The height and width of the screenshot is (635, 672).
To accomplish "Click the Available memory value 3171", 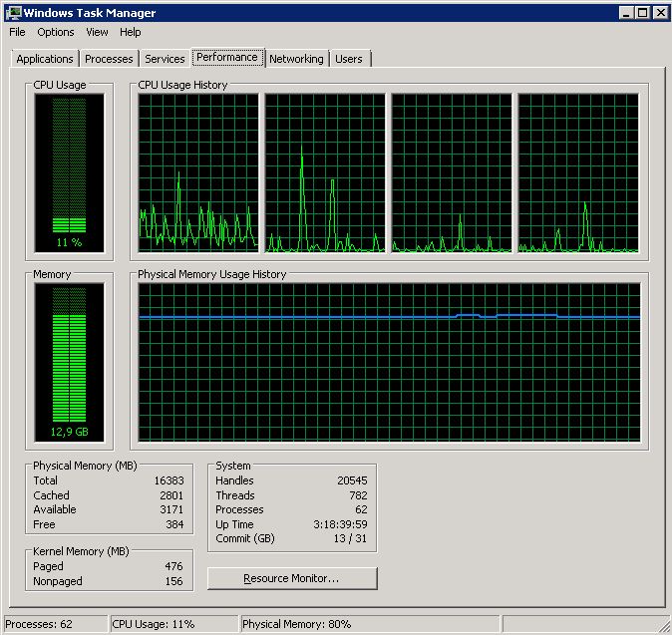I will [x=171, y=509].
